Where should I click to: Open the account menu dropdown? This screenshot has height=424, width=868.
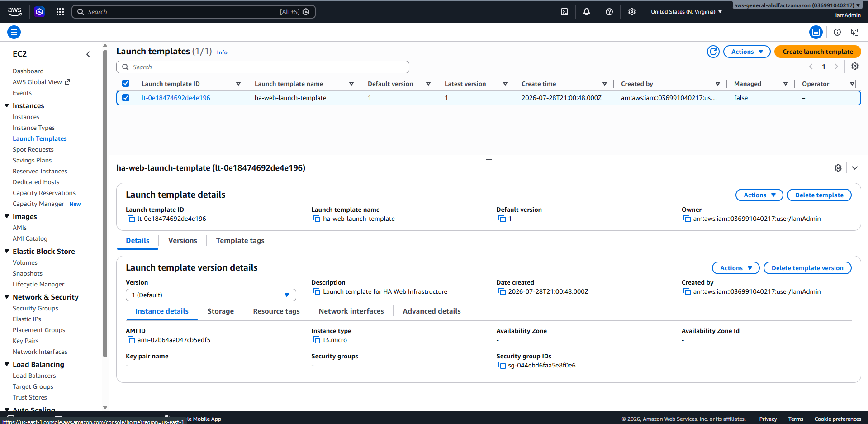(x=797, y=5)
